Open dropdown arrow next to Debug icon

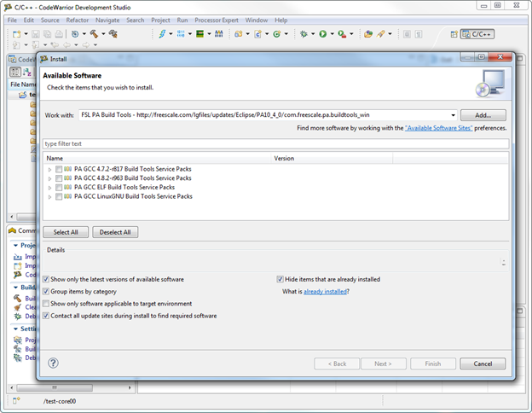(x=313, y=34)
